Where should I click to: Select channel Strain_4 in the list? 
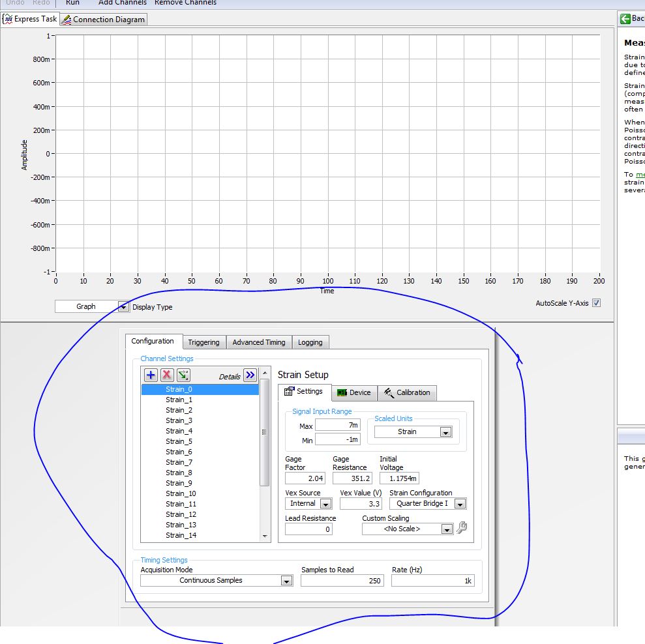[x=200, y=431]
